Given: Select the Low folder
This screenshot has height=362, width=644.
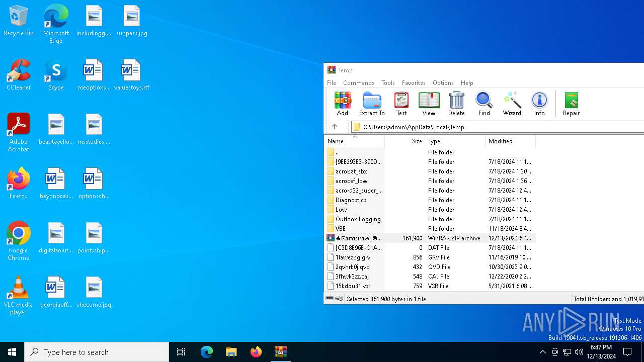Looking at the screenshot, I should [430, 209].
